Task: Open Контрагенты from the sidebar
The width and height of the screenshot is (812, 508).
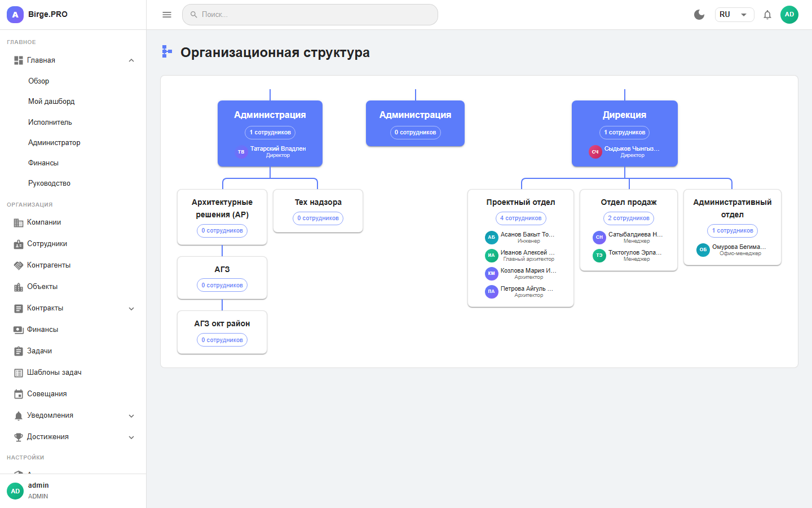Action: [17, 265]
